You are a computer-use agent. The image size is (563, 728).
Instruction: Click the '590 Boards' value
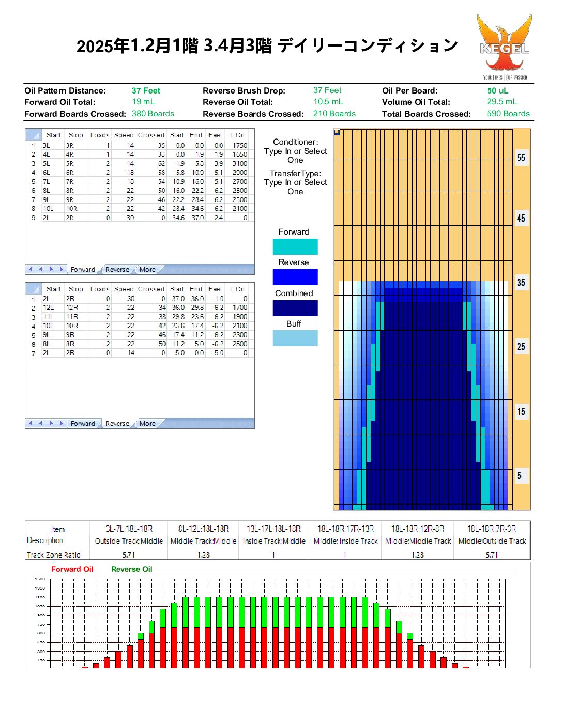click(508, 114)
